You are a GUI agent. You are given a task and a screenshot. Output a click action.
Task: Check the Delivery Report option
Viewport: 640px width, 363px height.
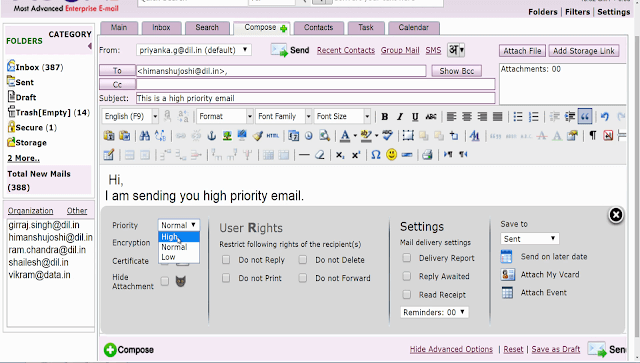pos(407,258)
